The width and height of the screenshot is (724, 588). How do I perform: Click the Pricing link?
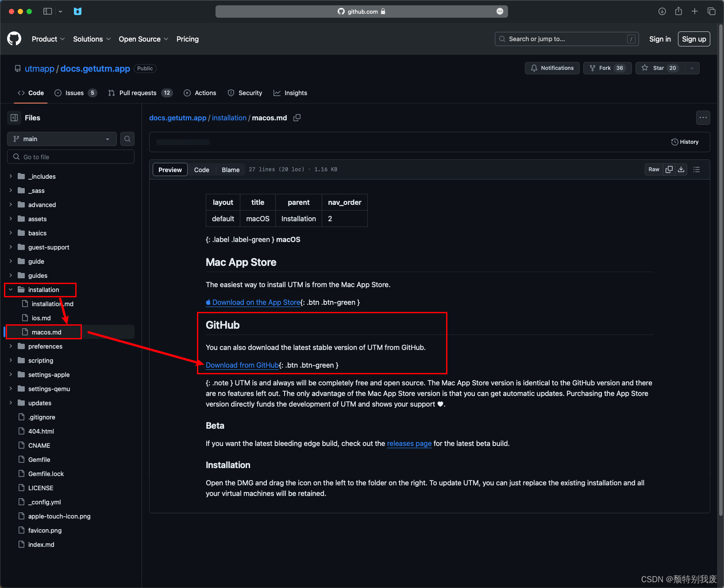coord(188,39)
